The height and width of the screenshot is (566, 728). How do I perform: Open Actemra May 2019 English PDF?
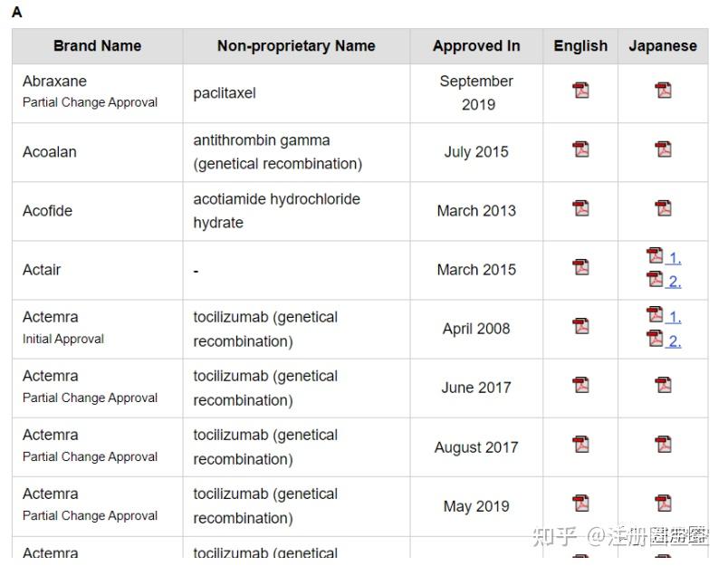point(580,503)
